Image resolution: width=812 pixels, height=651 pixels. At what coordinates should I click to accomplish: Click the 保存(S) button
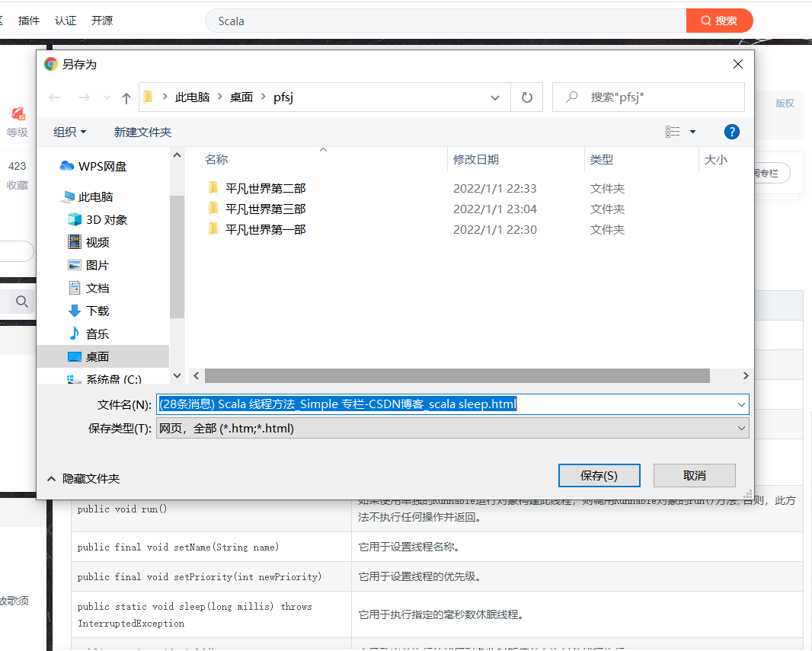600,475
